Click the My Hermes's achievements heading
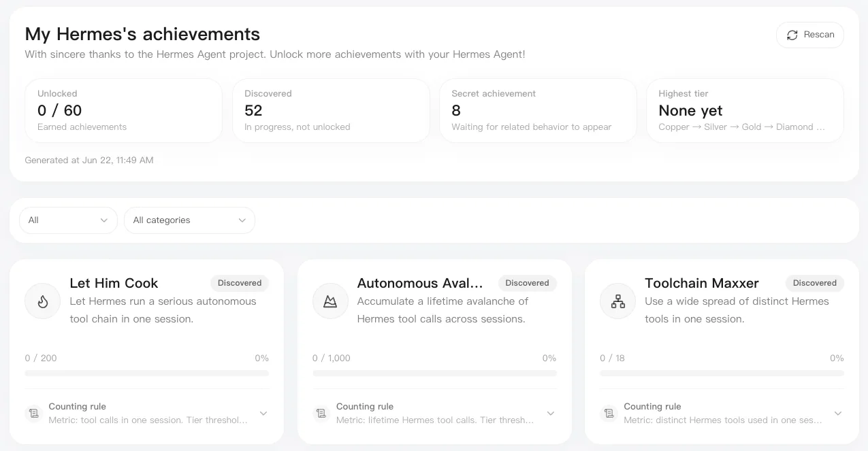This screenshot has height=451, width=868. pos(142,34)
